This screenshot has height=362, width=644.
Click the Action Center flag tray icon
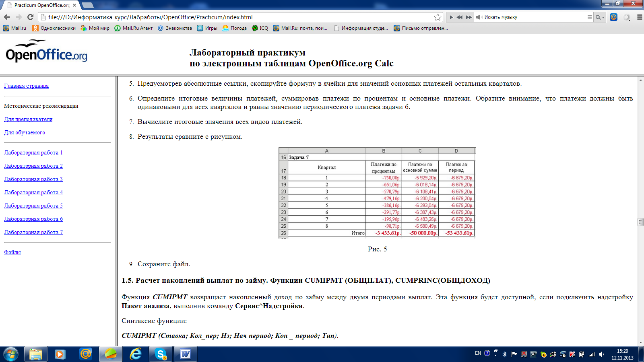pos(514,354)
